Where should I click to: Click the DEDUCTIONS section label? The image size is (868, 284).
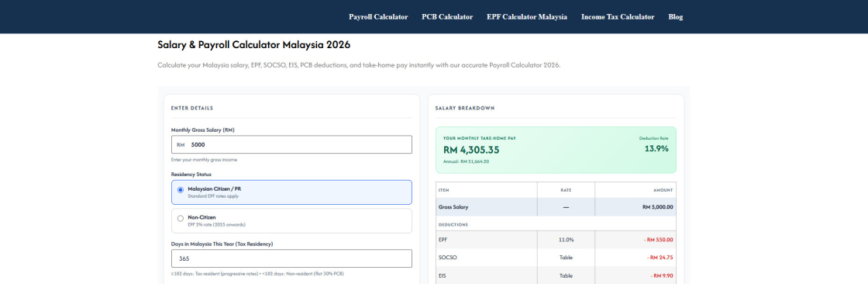(x=453, y=225)
